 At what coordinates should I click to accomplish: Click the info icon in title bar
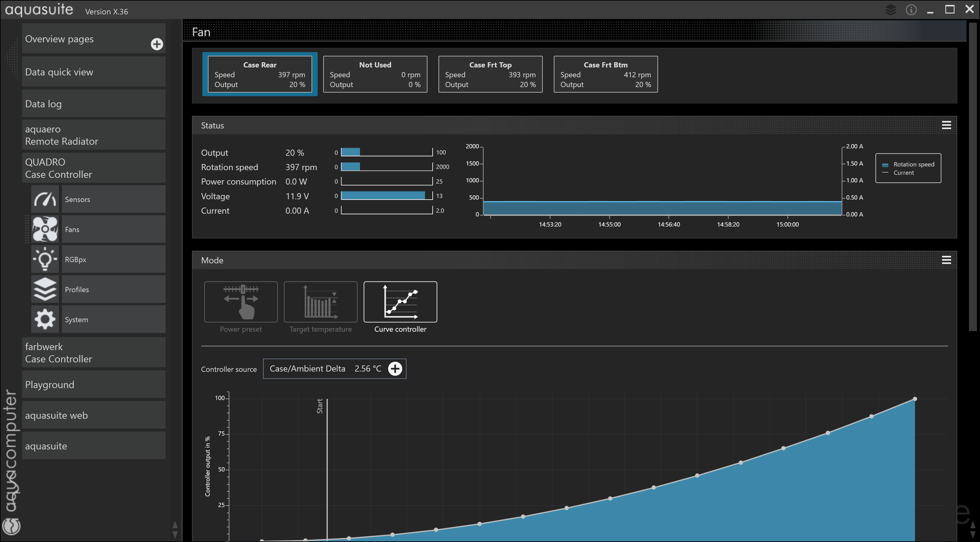coord(911,10)
